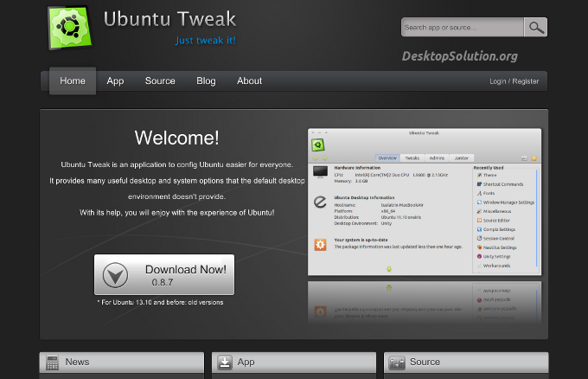The image size is (588, 379).
Task: Open the Blog navigation item
Action: (x=206, y=81)
